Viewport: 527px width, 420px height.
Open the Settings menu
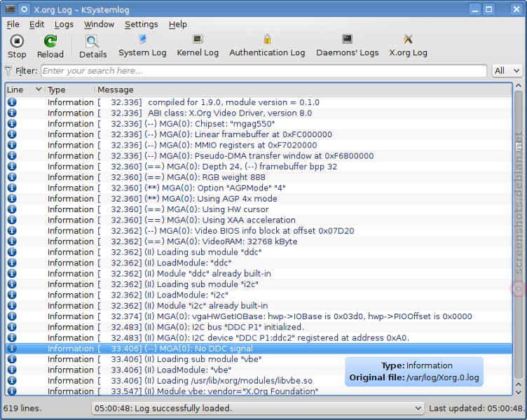pos(141,24)
